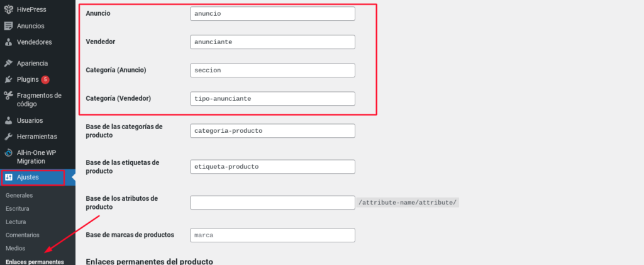The height and width of the screenshot is (265, 644).
Task: Click the Base de marcas de productos field
Action: coord(273,235)
